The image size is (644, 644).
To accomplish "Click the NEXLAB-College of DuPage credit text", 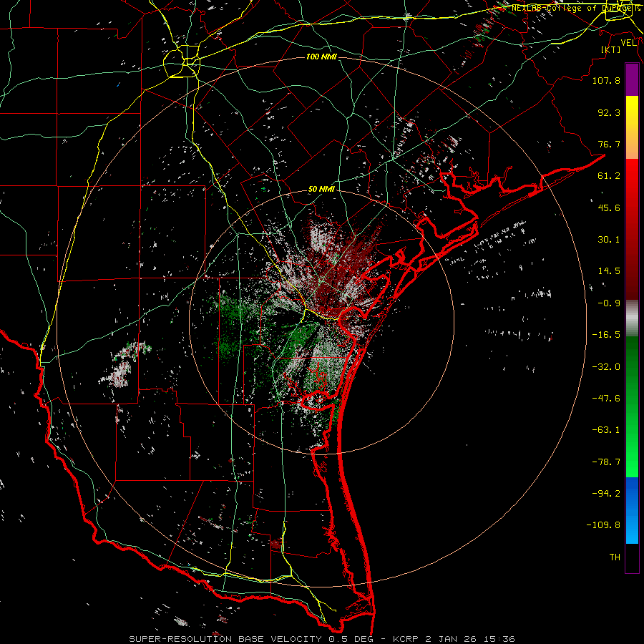I will point(575,8).
